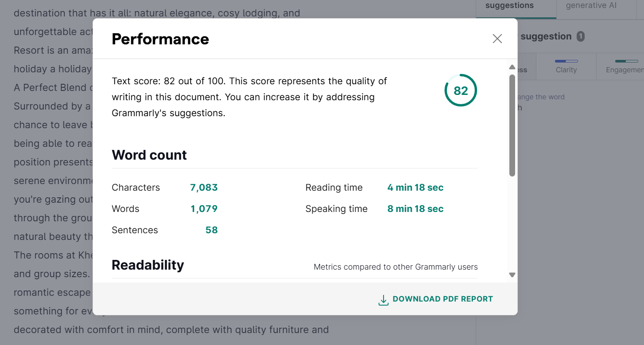Image resolution: width=644 pixels, height=345 pixels.
Task: Click the scroll up arrow in the dialog
Action: pos(512,67)
